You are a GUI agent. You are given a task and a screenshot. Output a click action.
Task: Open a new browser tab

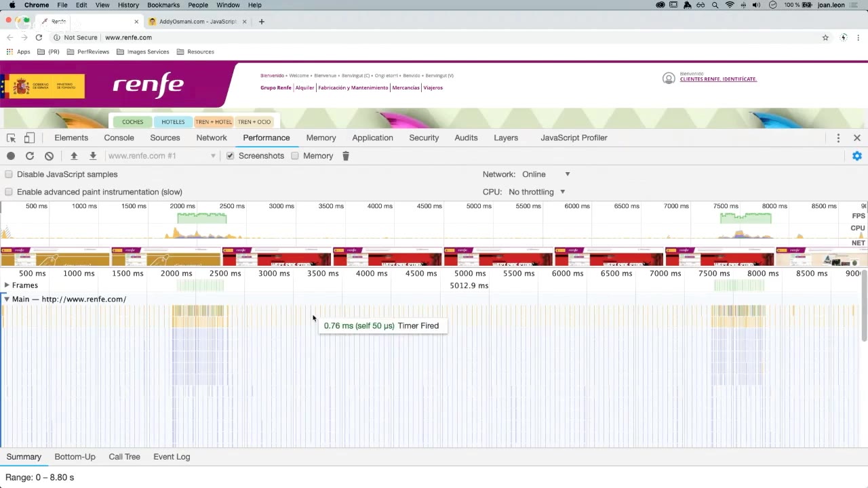(261, 22)
